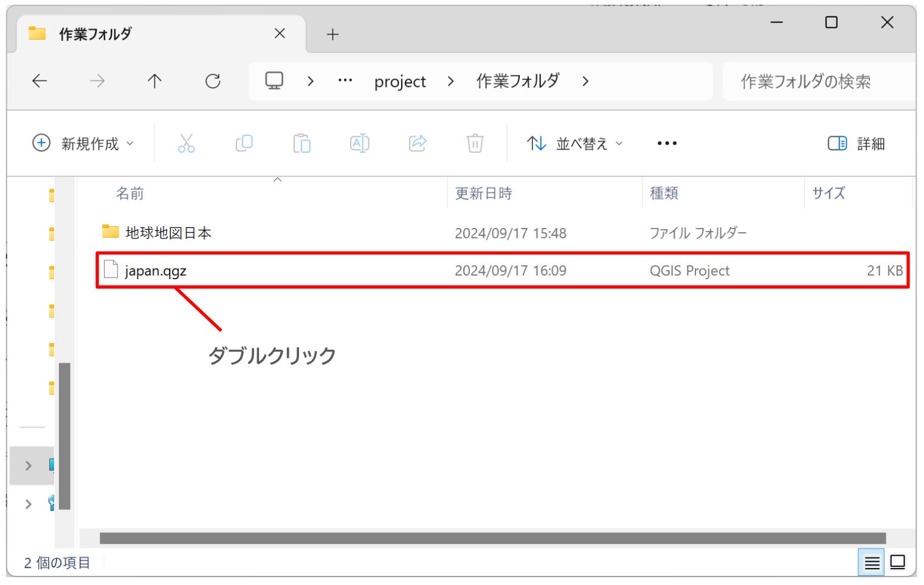The image size is (924, 585).
Task: Add a new tab with plus button
Action: pos(333,34)
